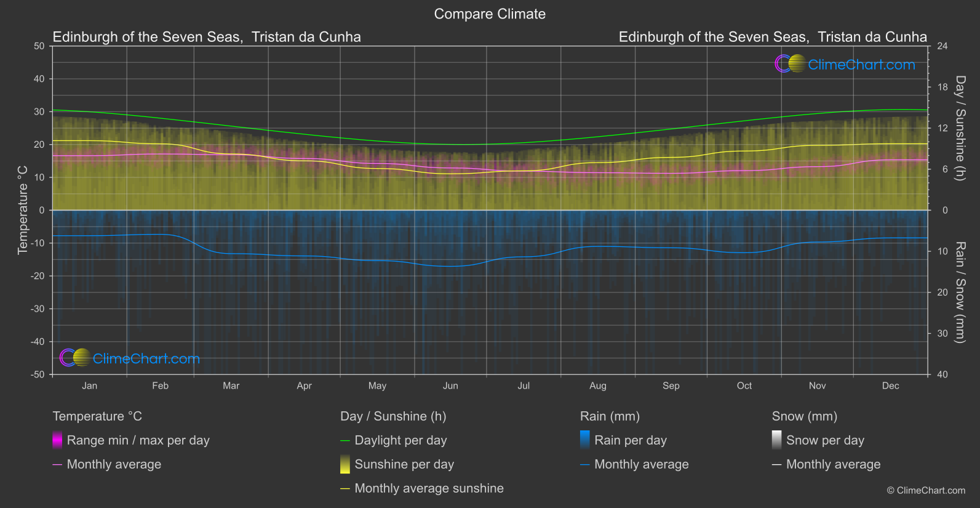Select the 'Range min / max per day' legend label
This screenshot has width=980, height=508.
pyautogui.click(x=138, y=440)
